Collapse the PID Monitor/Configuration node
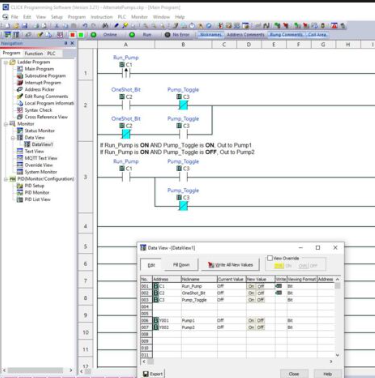375x378 pixels. 6,179
